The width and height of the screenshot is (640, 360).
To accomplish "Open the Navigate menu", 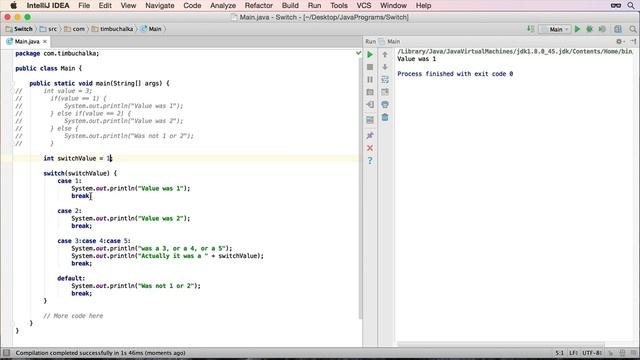I will [x=160, y=6].
